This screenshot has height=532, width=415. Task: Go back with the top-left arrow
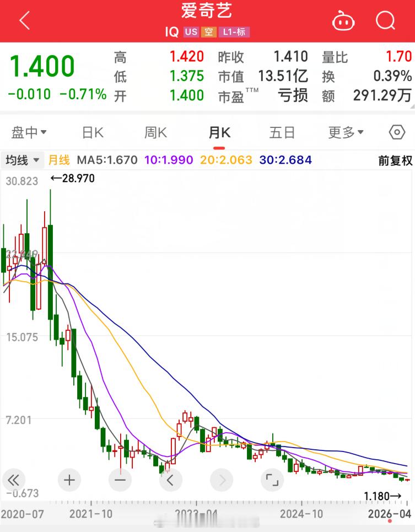[25, 20]
